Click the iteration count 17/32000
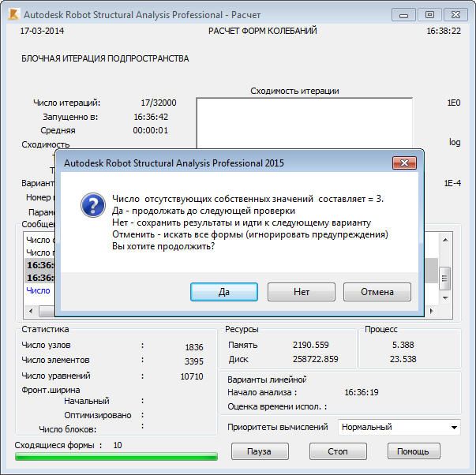The height and width of the screenshot is (475, 476). click(x=159, y=103)
